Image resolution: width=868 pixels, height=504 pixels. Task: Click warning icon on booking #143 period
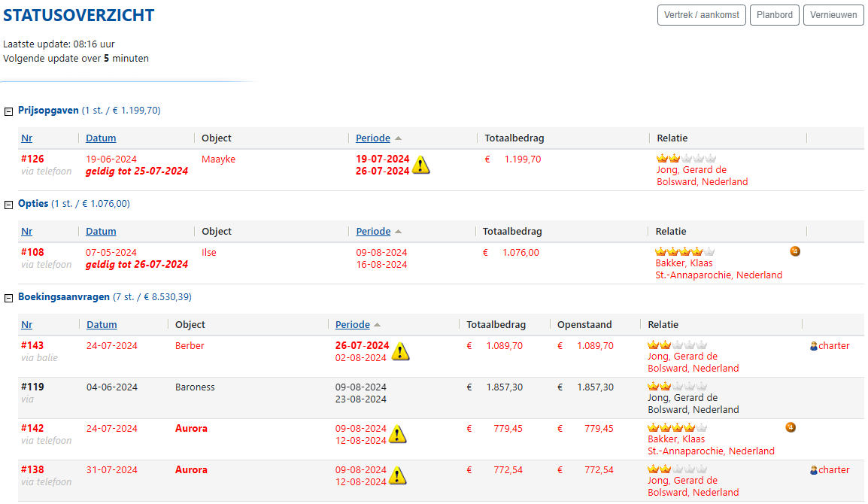pyautogui.click(x=401, y=351)
